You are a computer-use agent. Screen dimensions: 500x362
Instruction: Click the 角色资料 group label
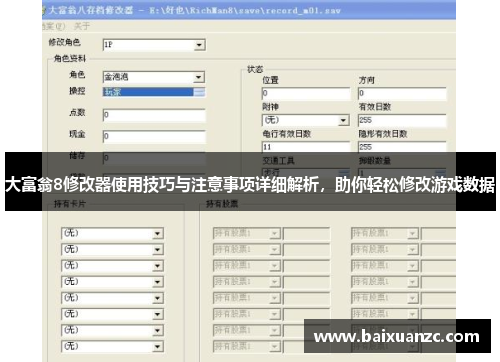[70, 59]
